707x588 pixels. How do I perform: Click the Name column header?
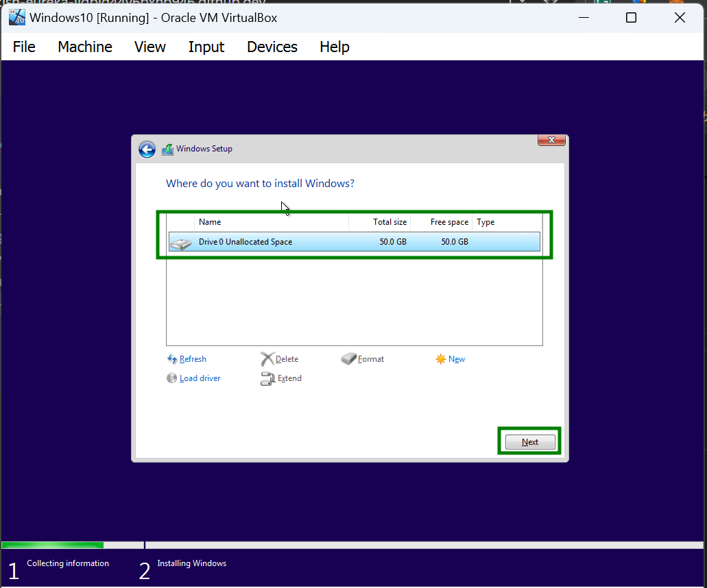[272, 222]
